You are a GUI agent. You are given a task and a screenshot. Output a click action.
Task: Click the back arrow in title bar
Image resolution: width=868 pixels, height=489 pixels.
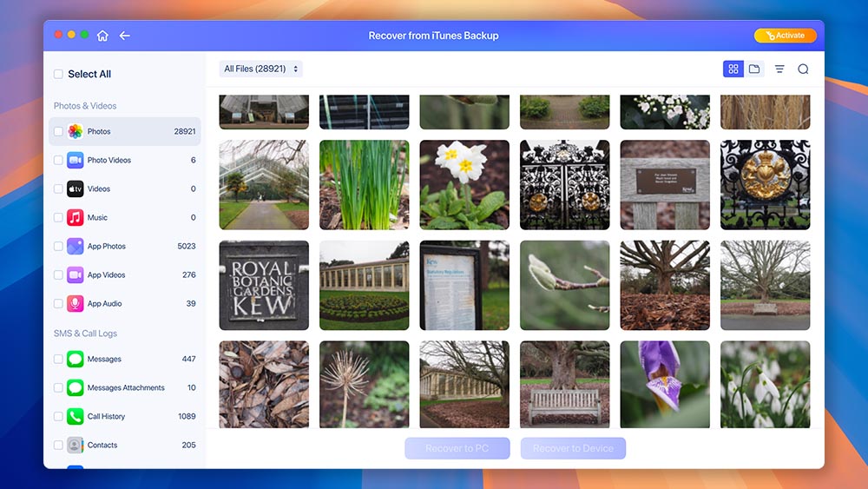[124, 36]
